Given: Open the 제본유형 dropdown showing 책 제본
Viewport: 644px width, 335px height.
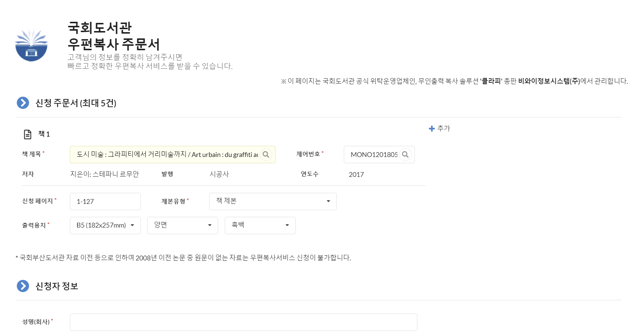Looking at the screenshot, I should click(x=273, y=201).
